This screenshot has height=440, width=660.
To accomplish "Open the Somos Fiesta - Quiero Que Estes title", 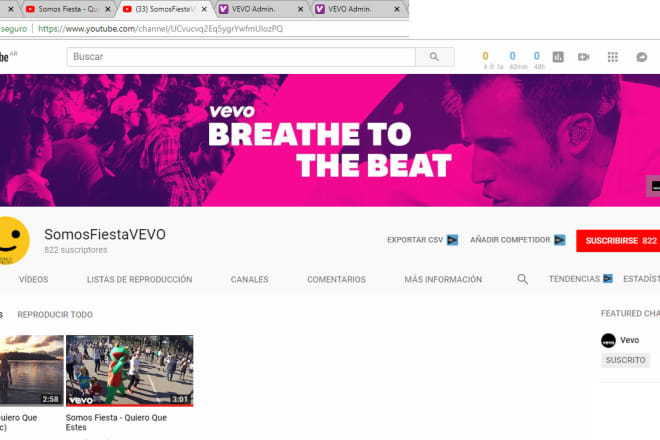I will [116, 422].
